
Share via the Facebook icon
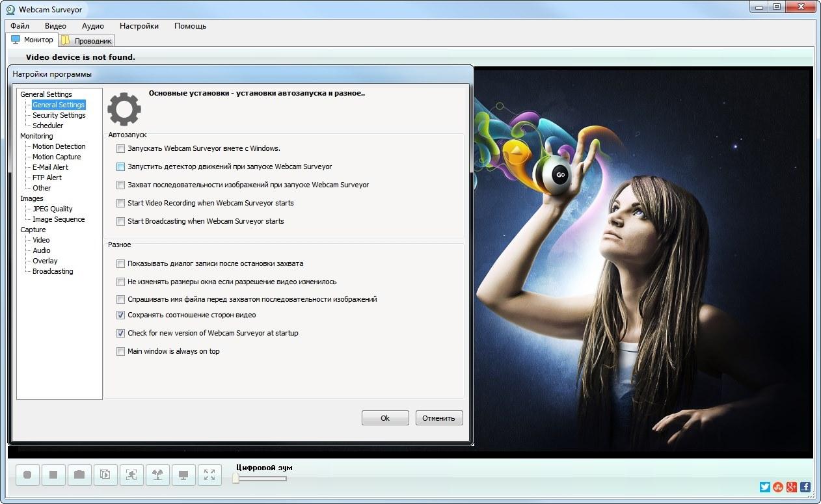coord(805,486)
